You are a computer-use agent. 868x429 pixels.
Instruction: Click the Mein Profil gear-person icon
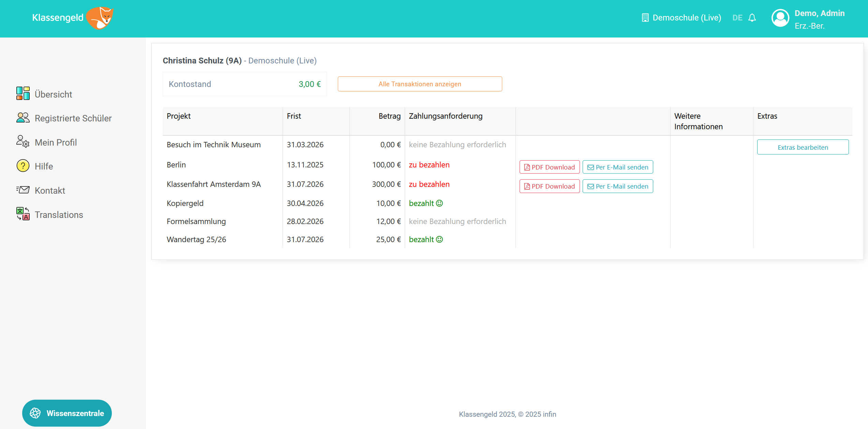[x=23, y=142]
